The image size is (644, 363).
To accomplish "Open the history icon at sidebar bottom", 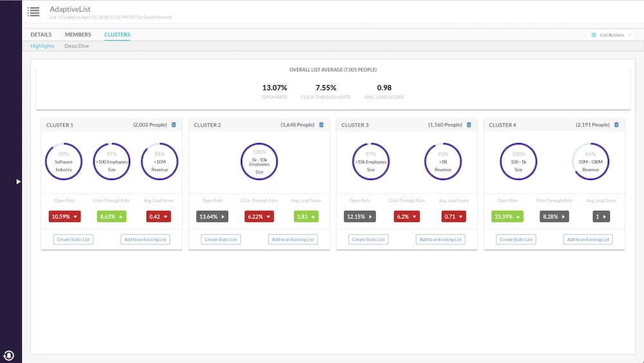I will tap(8, 355).
